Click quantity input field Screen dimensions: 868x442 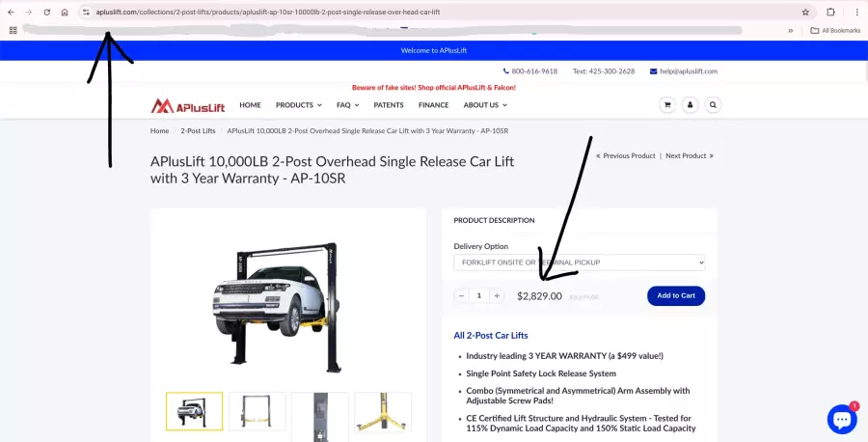point(478,295)
